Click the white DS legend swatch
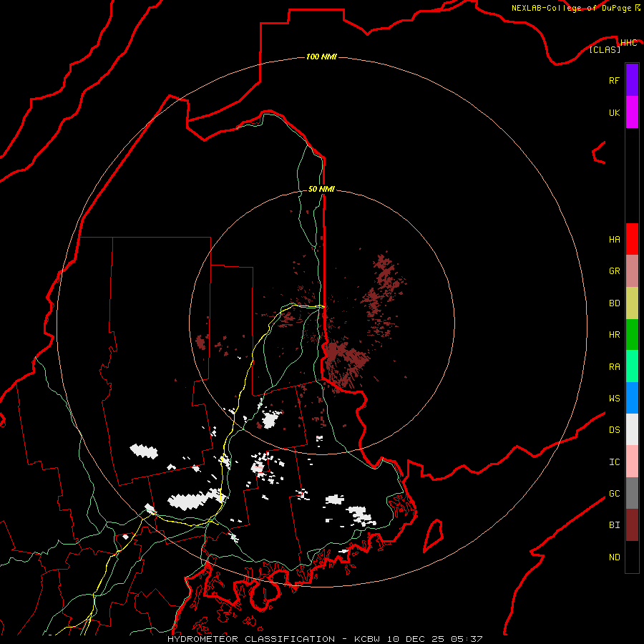The image size is (644, 644). pyautogui.click(x=632, y=429)
